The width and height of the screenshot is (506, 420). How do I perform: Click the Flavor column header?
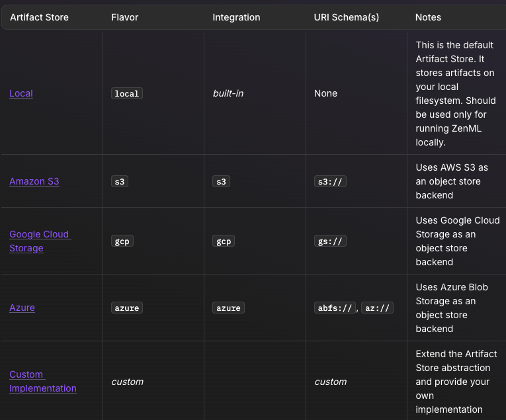click(x=125, y=17)
